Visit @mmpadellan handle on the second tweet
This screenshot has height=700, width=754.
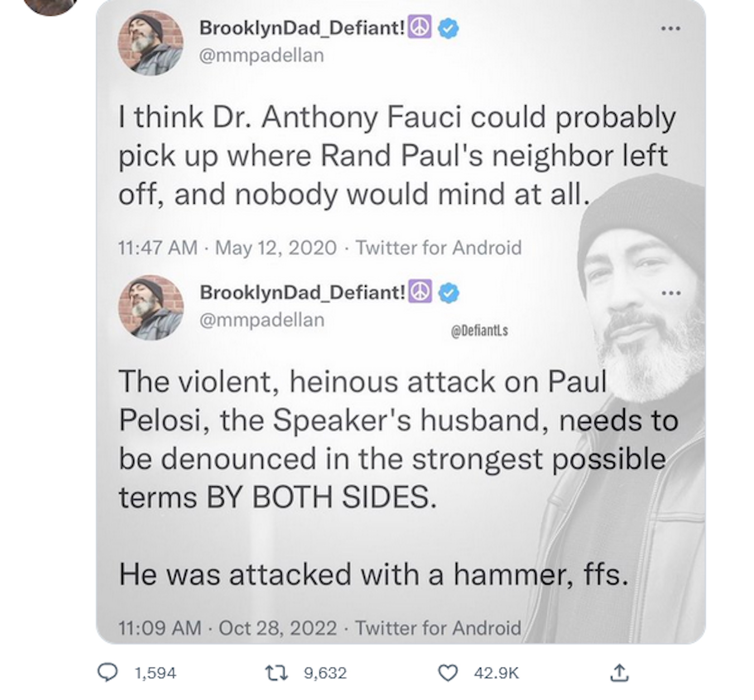pyautogui.click(x=262, y=320)
